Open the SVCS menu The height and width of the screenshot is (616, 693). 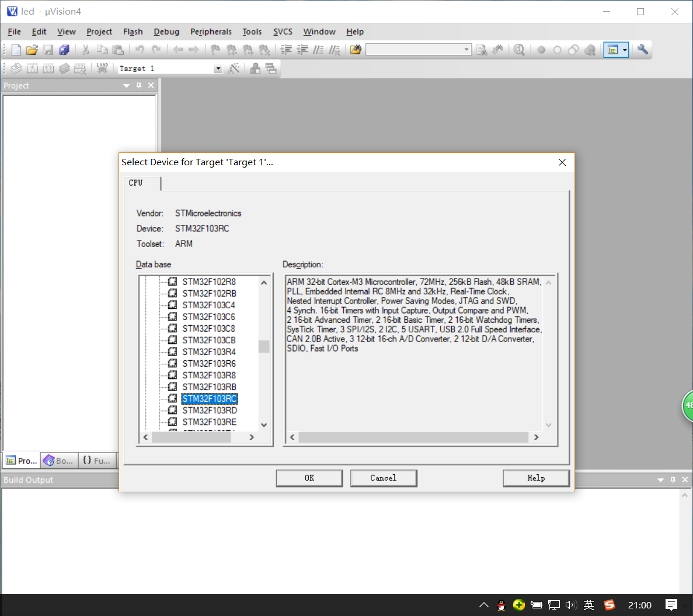(283, 32)
